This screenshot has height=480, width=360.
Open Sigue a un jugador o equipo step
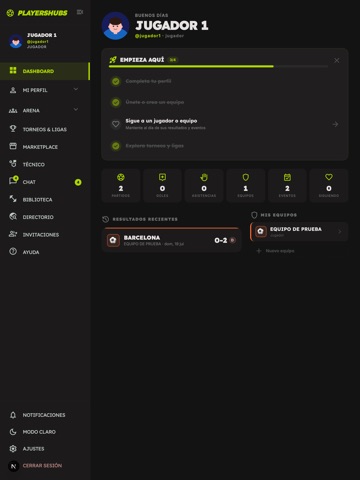pos(225,124)
